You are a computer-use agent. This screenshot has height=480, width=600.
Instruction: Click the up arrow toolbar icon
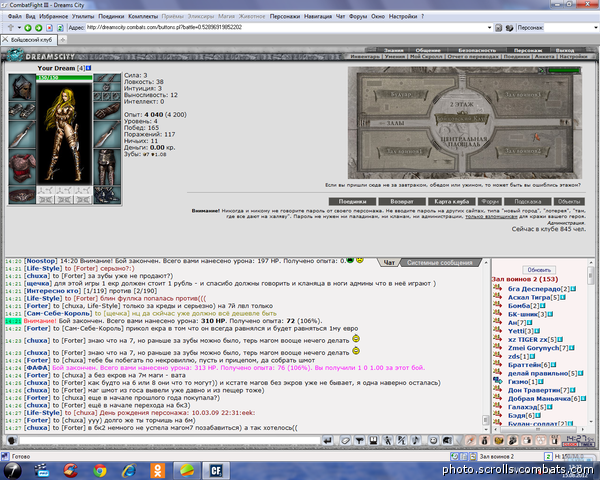click(x=11, y=28)
